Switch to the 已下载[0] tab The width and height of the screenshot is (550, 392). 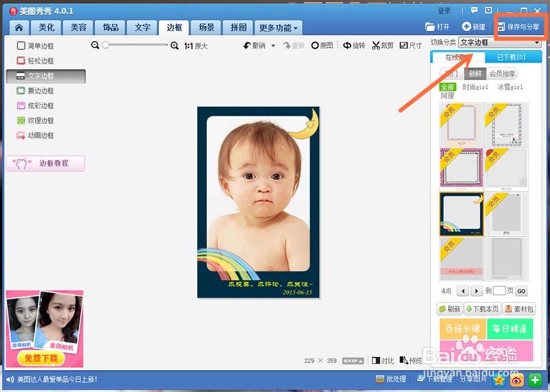click(x=511, y=57)
